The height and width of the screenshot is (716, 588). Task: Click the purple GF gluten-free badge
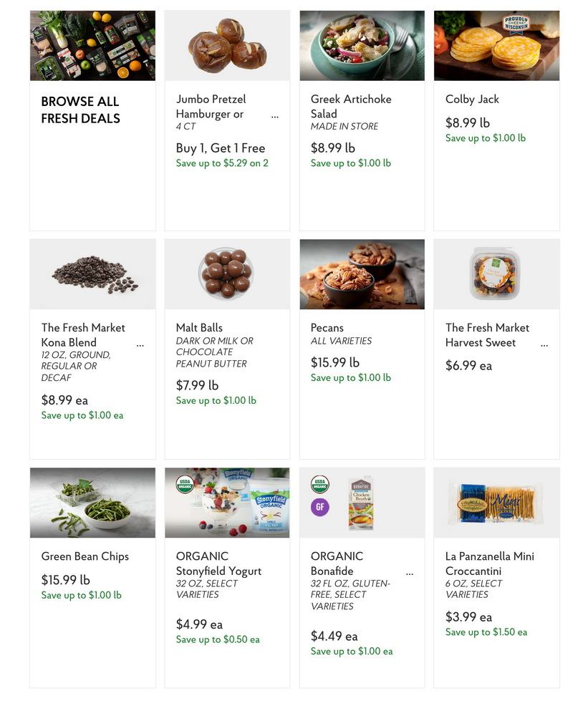[x=320, y=507]
